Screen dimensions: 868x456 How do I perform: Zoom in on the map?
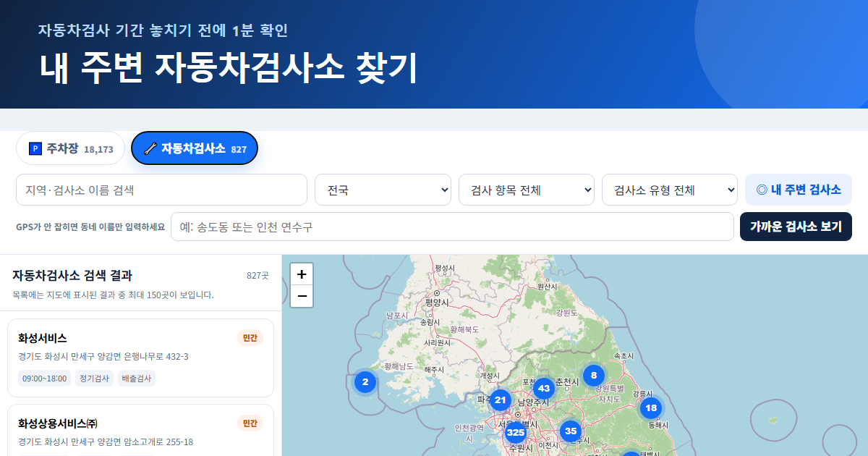[302, 274]
